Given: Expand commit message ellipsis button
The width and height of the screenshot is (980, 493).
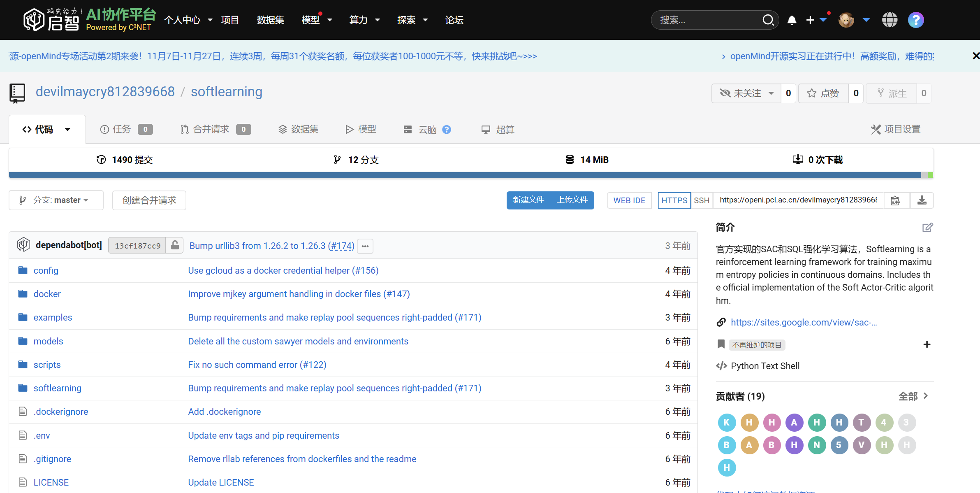Looking at the screenshot, I should pos(365,246).
